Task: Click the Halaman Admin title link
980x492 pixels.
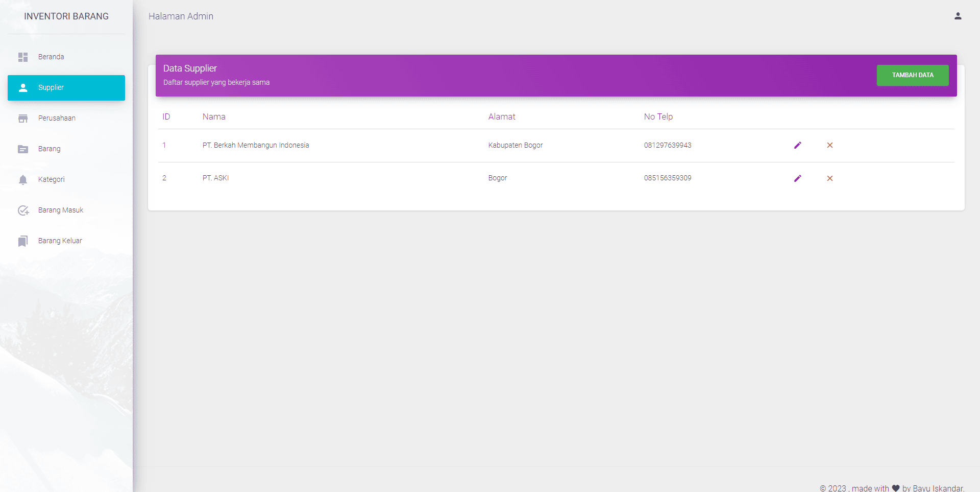Action: click(181, 16)
